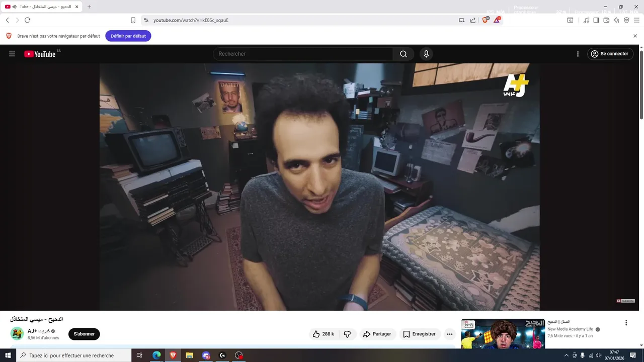Open YouTube settings three-dot menu

[x=578, y=54]
